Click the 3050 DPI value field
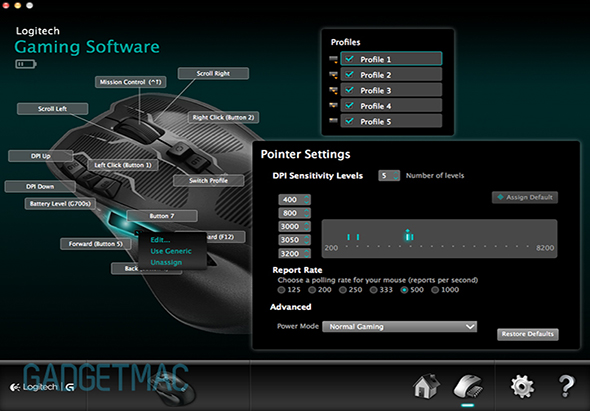This screenshot has width=590, height=411. click(290, 240)
